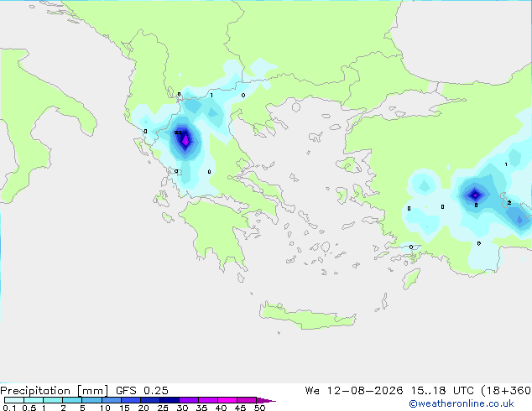Click the legend scale label "15"
The width and height of the screenshot is (532, 411).
(124, 408)
